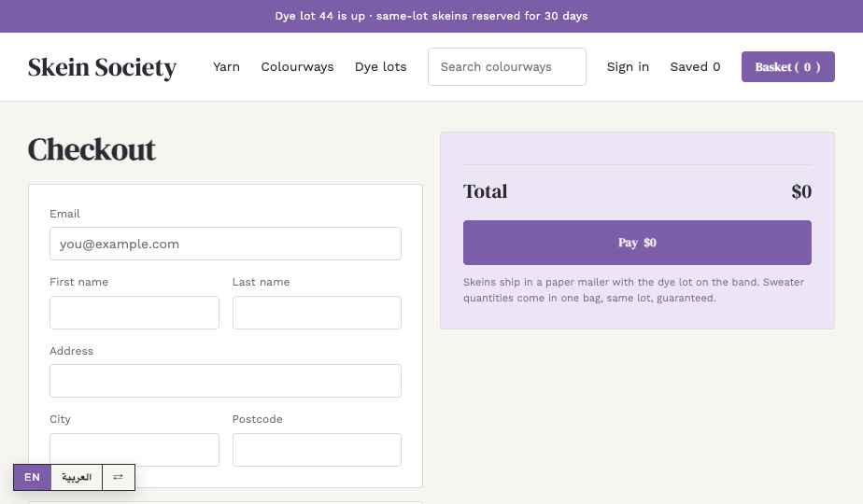Click the Dye lot 44 announcement banner
This screenshot has height=504, width=863.
click(431, 16)
